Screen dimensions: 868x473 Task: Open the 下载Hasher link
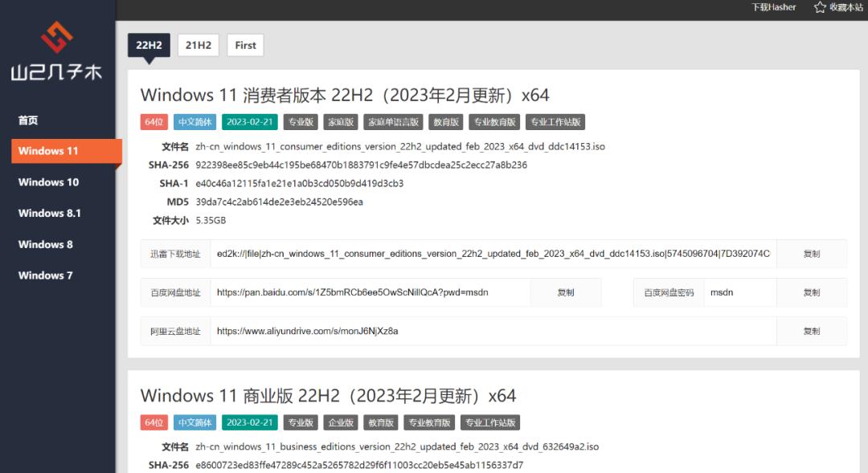773,7
